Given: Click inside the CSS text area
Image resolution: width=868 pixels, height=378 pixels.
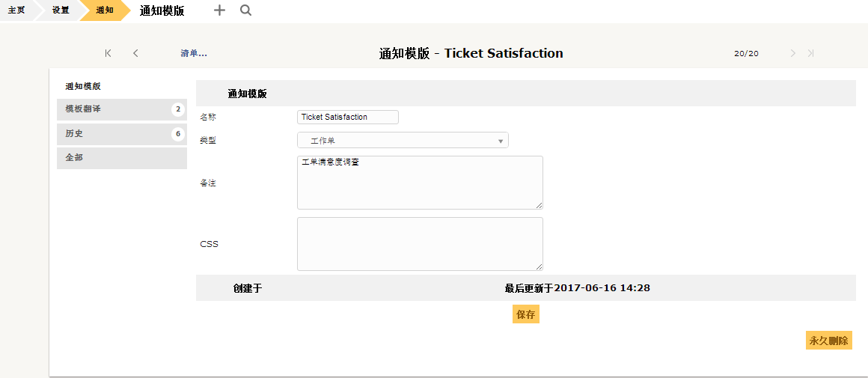Looking at the screenshot, I should 420,244.
